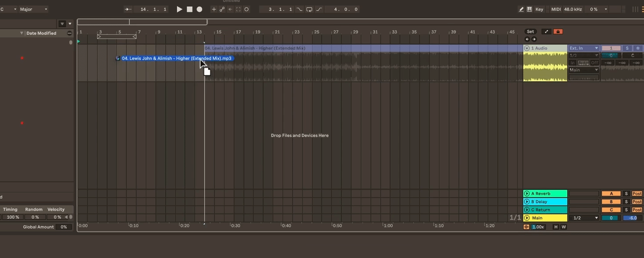Solo the B Delay return track

pyautogui.click(x=626, y=201)
